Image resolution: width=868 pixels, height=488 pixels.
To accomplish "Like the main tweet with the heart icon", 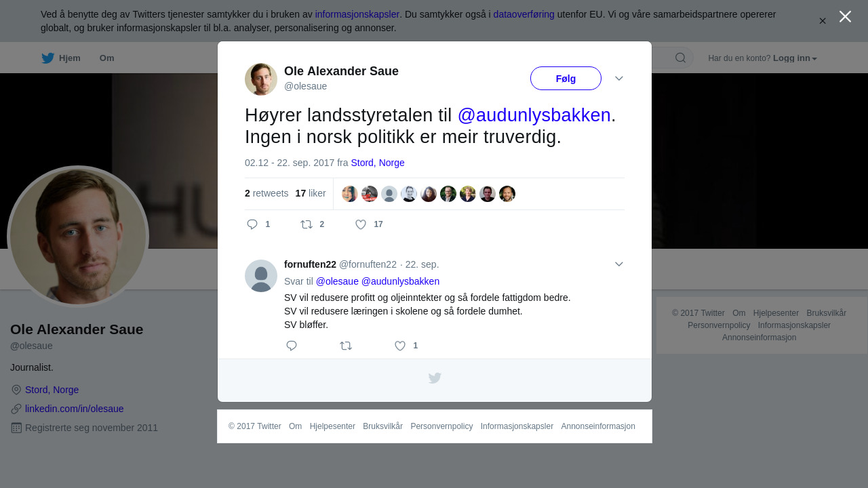I will [x=361, y=224].
